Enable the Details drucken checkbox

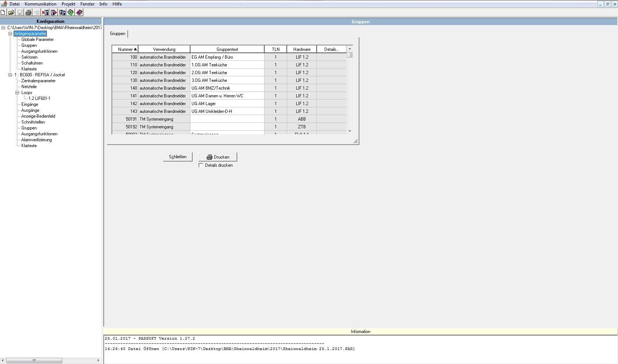(201, 165)
